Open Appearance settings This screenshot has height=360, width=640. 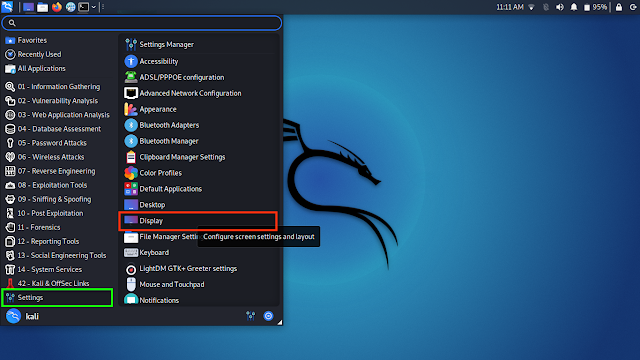coord(199,109)
